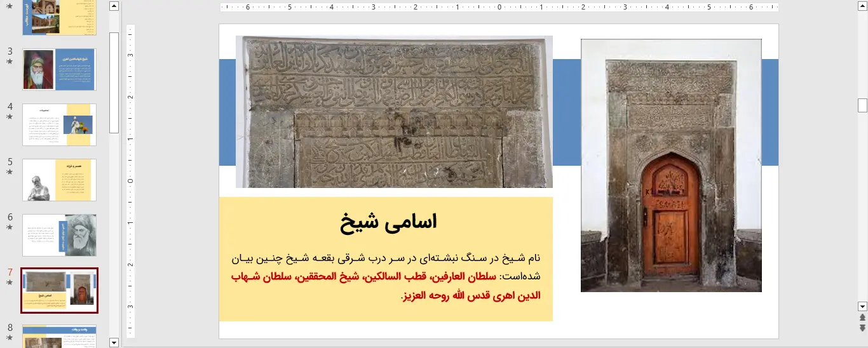The width and height of the screenshot is (868, 348).
Task: Open the partially visible slide 8 thumbnail
Action: [x=59, y=336]
